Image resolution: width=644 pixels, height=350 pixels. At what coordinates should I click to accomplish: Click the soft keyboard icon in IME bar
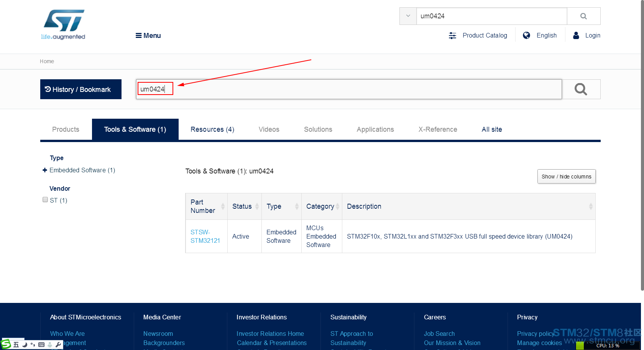tap(41, 345)
